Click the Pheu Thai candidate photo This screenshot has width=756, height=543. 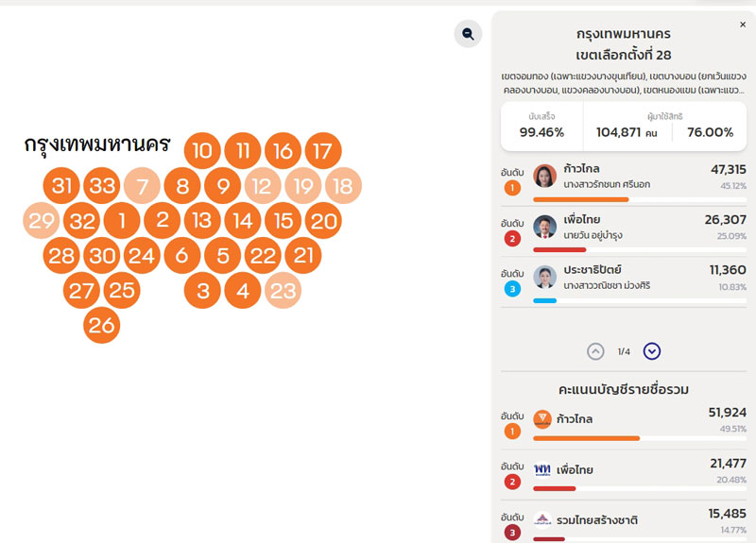tap(545, 227)
